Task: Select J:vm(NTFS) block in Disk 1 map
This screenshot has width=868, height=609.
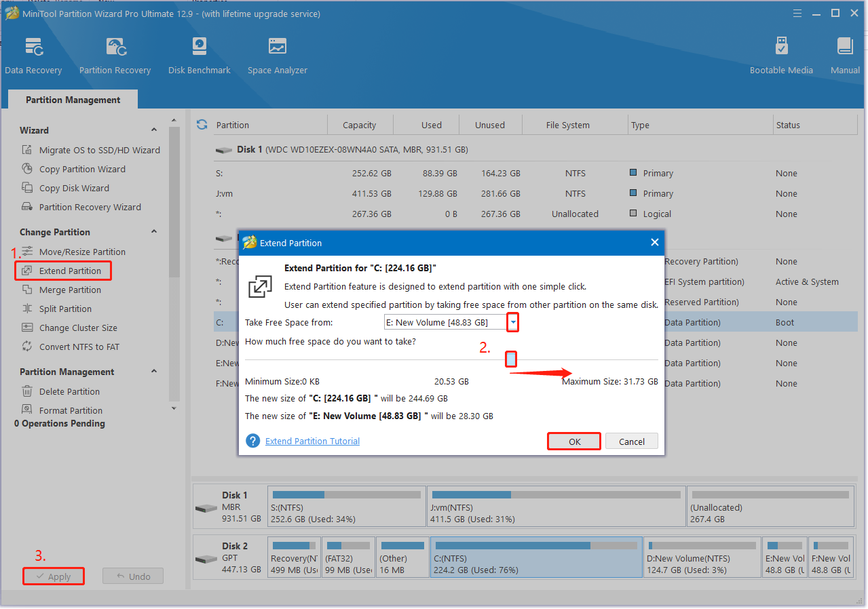Action: pos(556,506)
